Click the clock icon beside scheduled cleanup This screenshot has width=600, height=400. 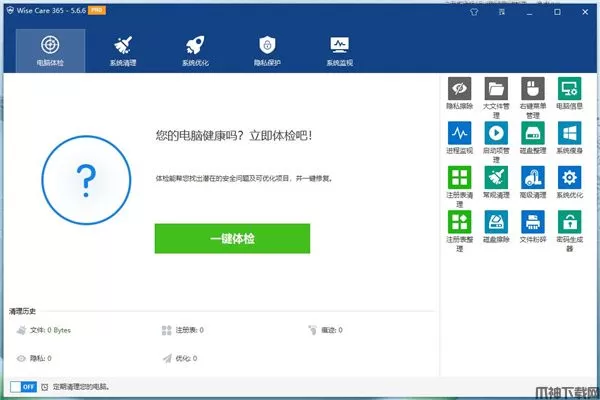45,386
